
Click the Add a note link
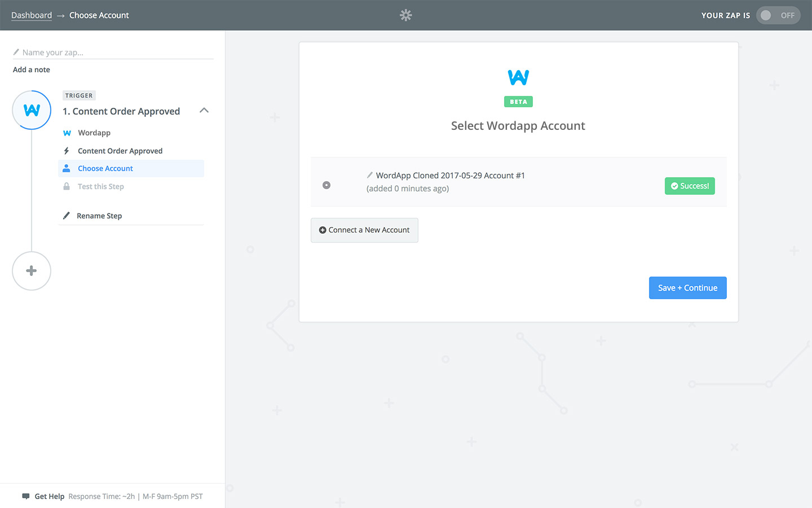tap(32, 69)
